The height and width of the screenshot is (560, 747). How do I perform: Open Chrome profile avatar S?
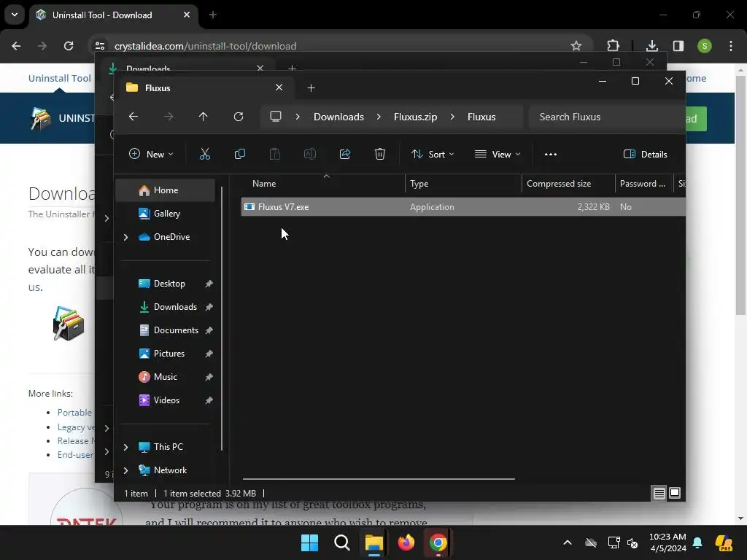[x=704, y=46]
